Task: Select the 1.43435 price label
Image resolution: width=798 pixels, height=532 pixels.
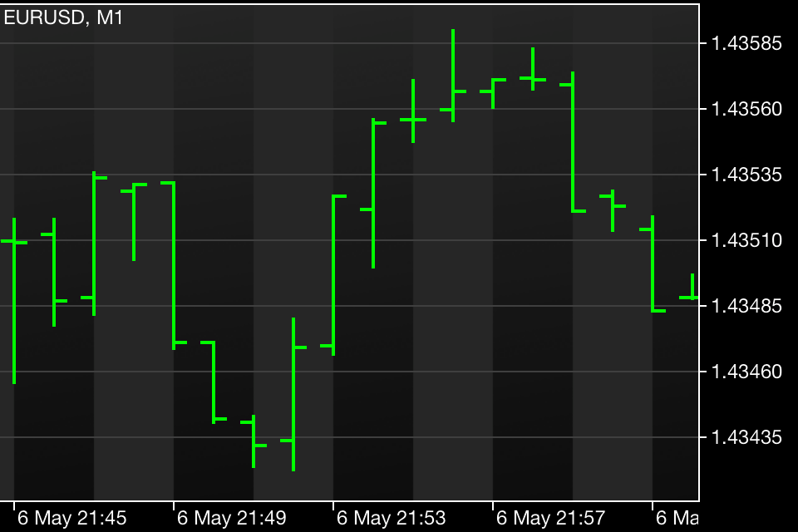Action: coord(746,437)
